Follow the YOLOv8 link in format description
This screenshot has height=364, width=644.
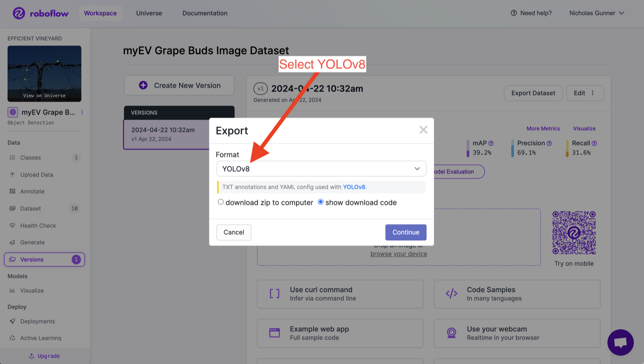(354, 187)
